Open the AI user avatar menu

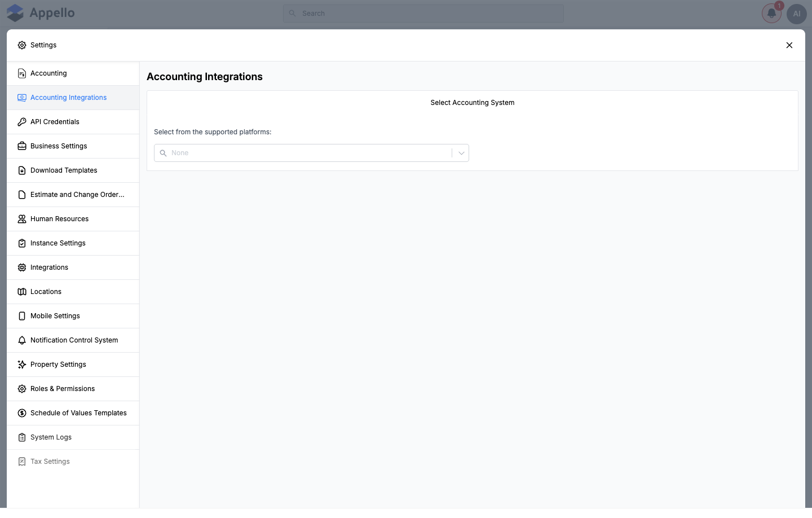[797, 14]
